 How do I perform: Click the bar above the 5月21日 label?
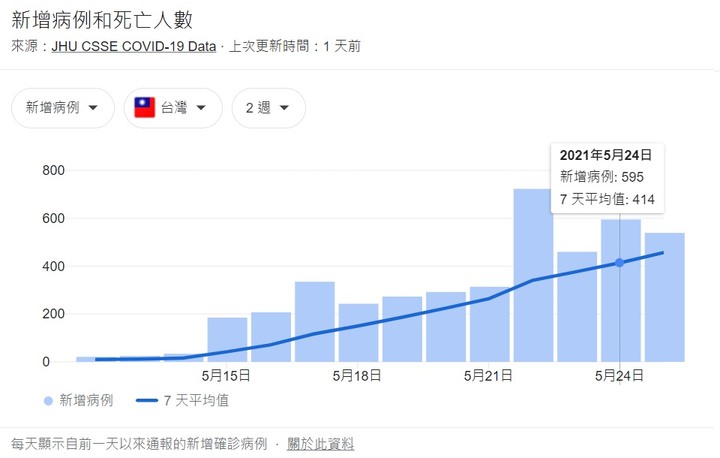pos(489,324)
